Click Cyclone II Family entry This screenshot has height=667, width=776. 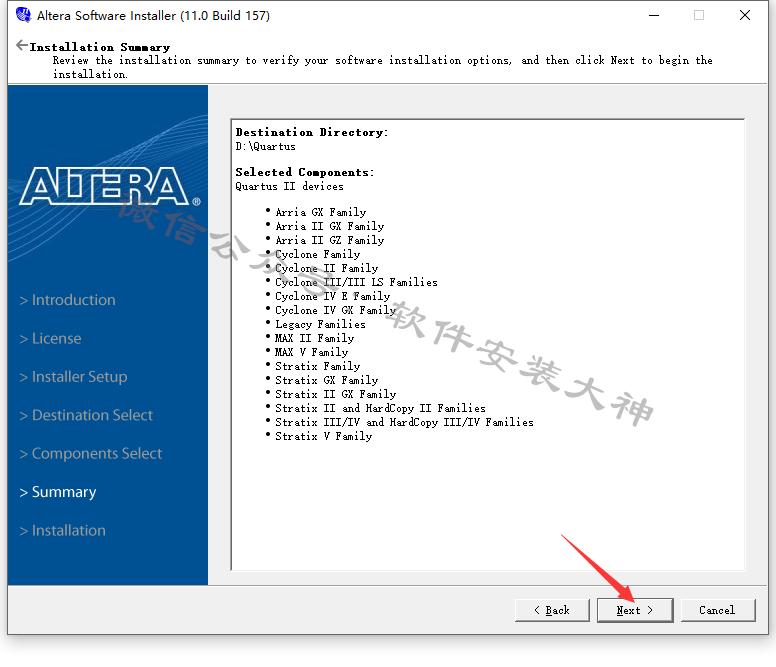tap(327, 268)
